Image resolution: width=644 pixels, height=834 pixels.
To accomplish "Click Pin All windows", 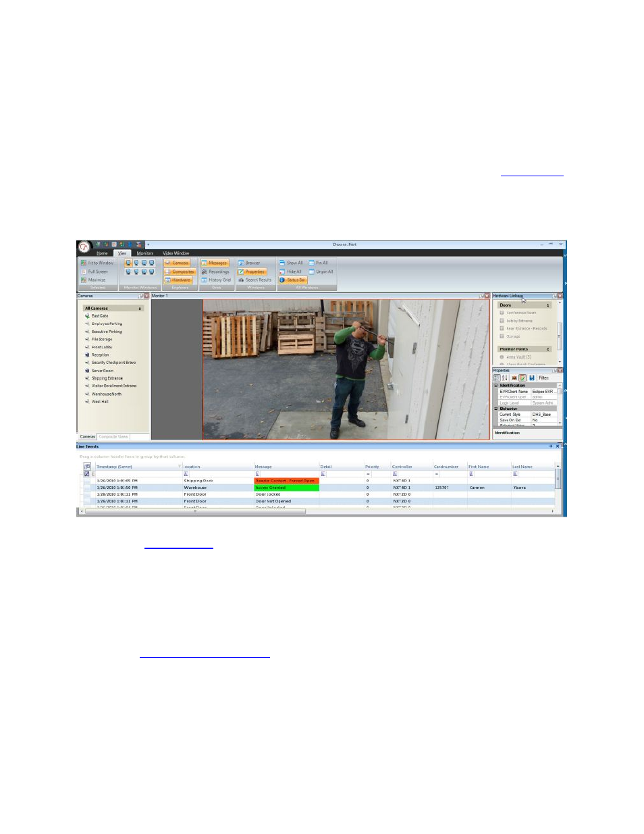I will [319, 263].
